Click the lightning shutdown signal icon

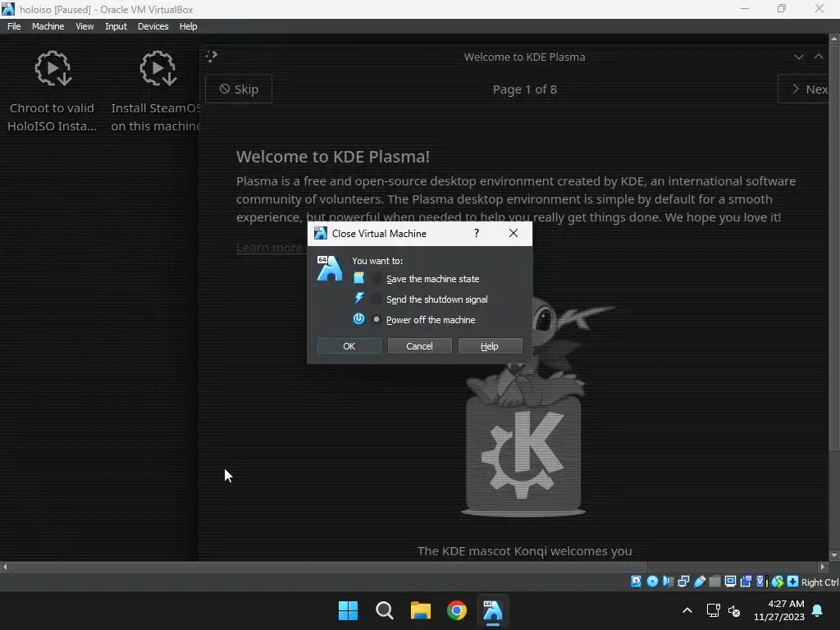tap(358, 299)
